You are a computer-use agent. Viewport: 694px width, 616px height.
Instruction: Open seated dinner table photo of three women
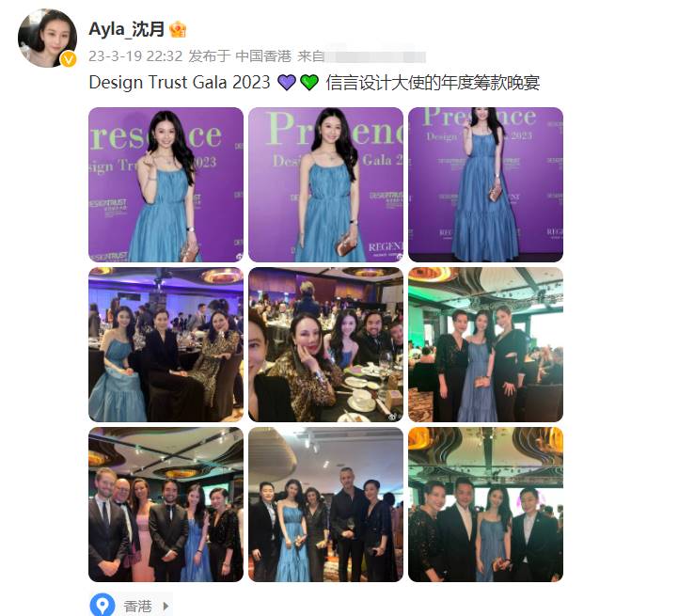coord(166,344)
